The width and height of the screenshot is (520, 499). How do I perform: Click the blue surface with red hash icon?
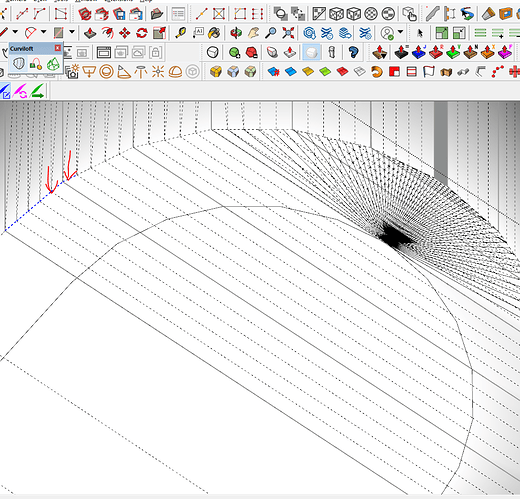point(274,72)
